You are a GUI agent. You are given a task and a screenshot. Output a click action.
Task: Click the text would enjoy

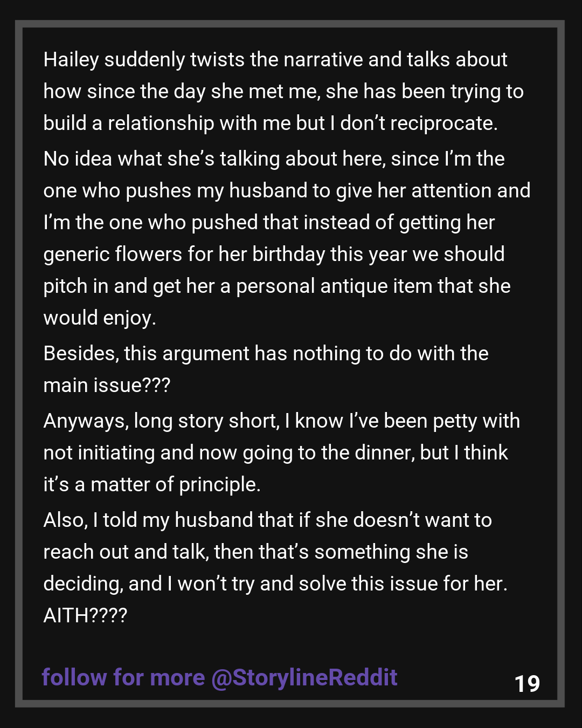99,318
